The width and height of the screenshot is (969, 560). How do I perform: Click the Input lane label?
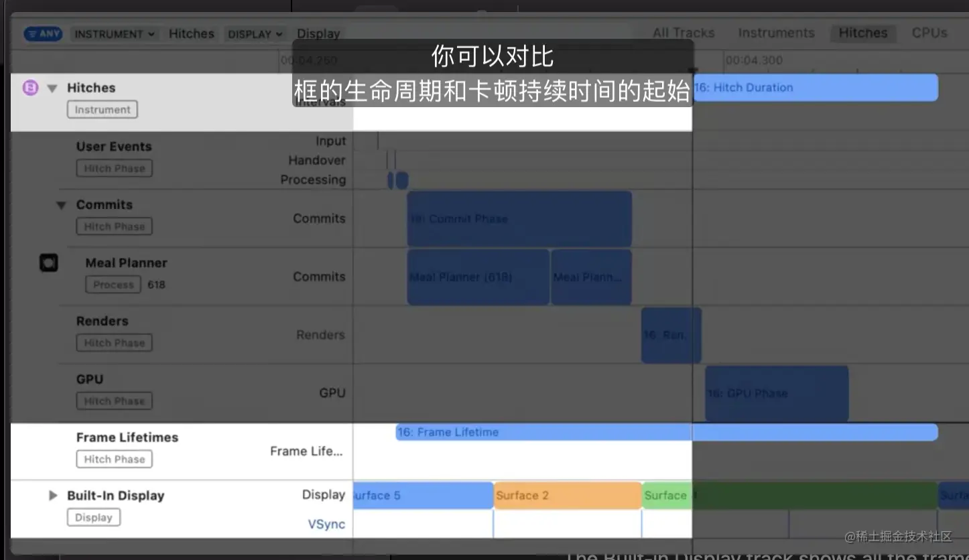point(331,141)
